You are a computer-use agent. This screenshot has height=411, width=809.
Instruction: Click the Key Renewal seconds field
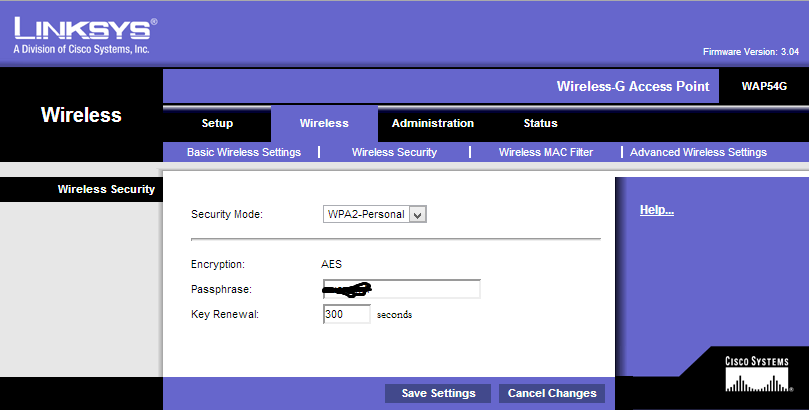click(x=346, y=314)
